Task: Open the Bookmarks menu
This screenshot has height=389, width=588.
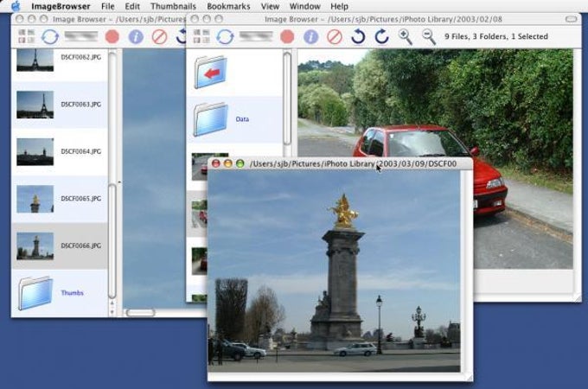Action: coord(228,6)
